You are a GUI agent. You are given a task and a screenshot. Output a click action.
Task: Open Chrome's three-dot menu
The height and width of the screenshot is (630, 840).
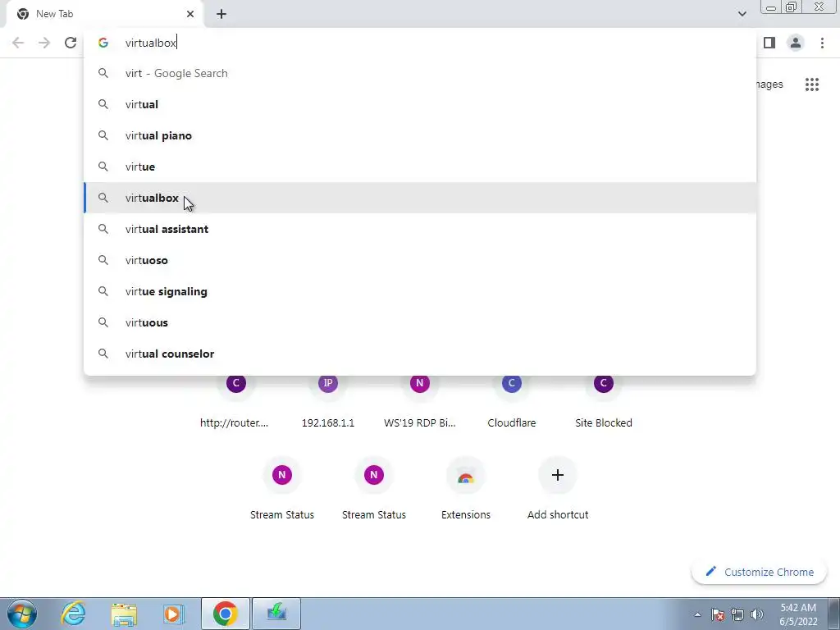[x=822, y=43]
